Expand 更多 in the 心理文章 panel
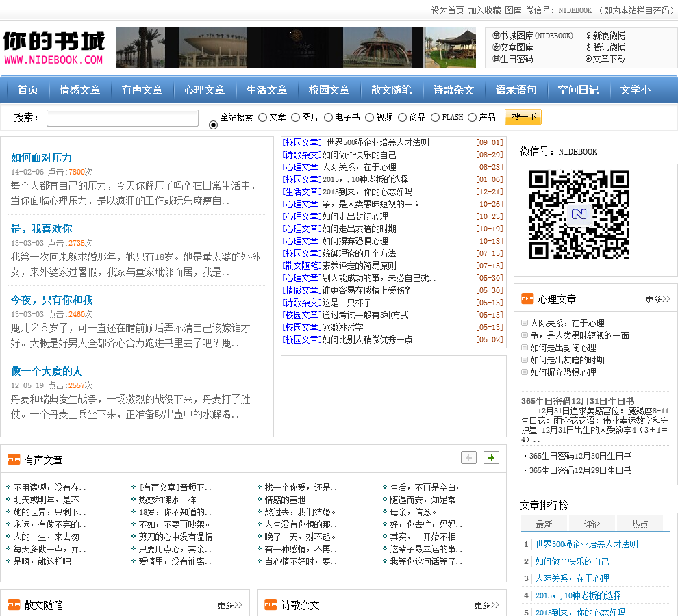 pos(657,299)
